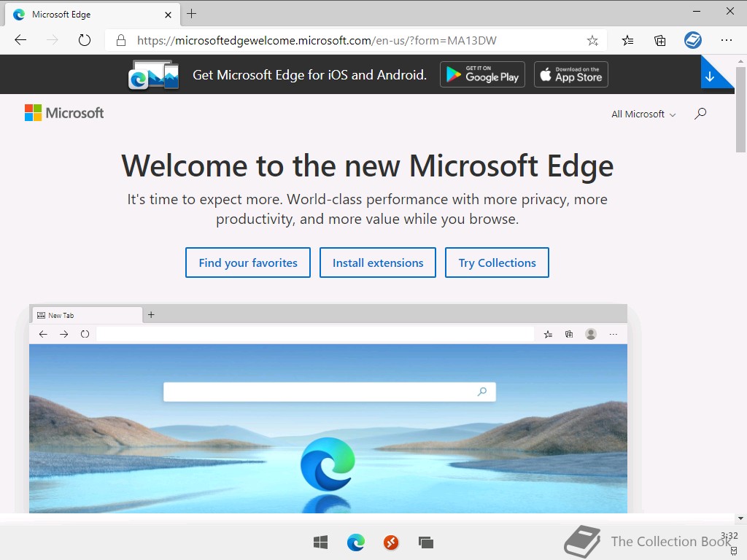This screenshot has height=560, width=747.
Task: Open the browser profile icon
Action: (693, 40)
